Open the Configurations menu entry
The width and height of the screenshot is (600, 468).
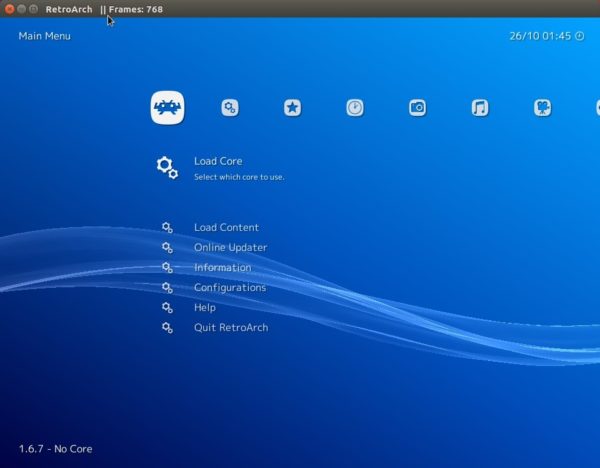pyautogui.click(x=230, y=287)
